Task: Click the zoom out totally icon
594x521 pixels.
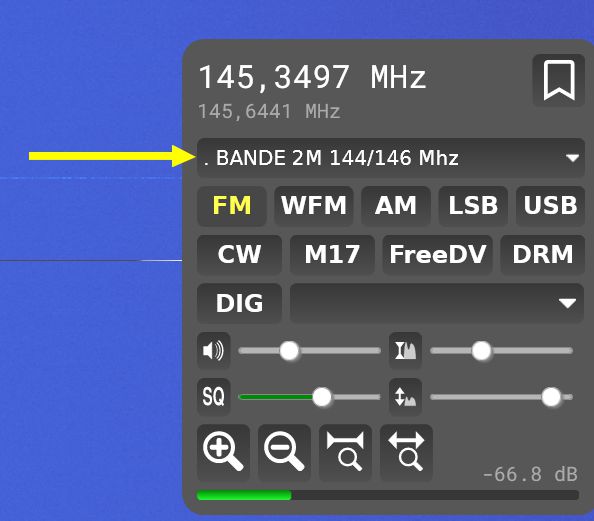Action: point(406,452)
